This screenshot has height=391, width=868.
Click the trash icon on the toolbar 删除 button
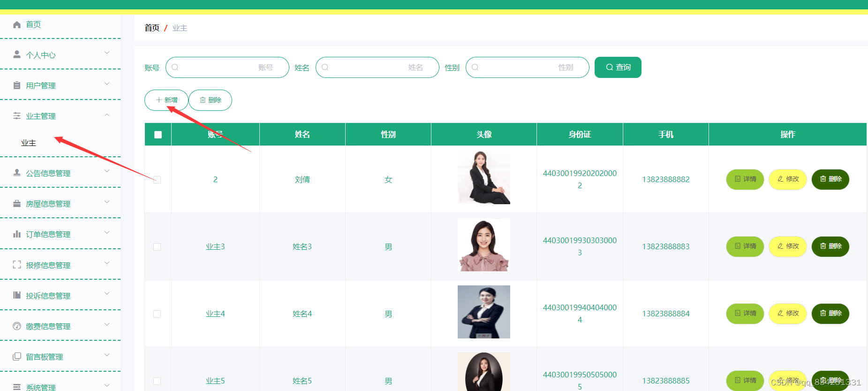click(x=203, y=100)
